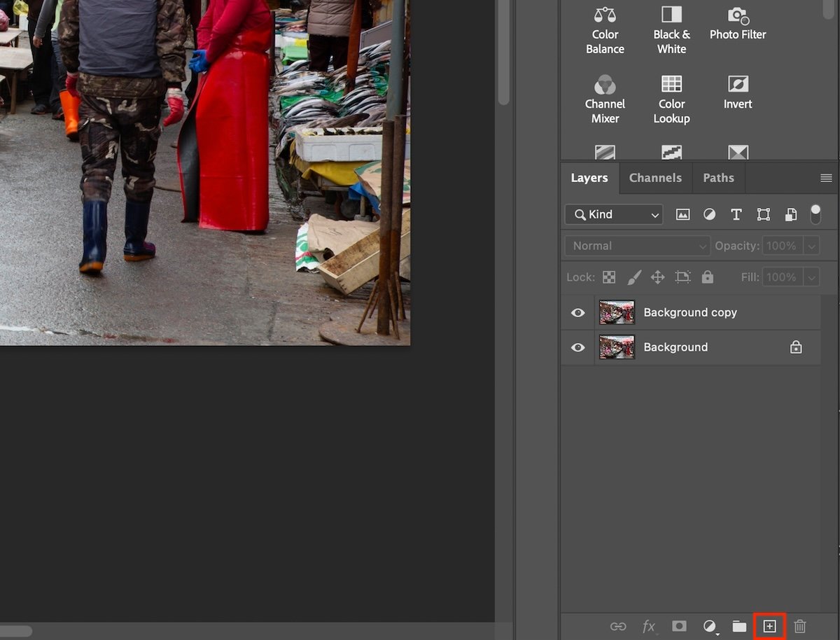Open the Color Balance adjustment
840x640 pixels.
pos(604,25)
